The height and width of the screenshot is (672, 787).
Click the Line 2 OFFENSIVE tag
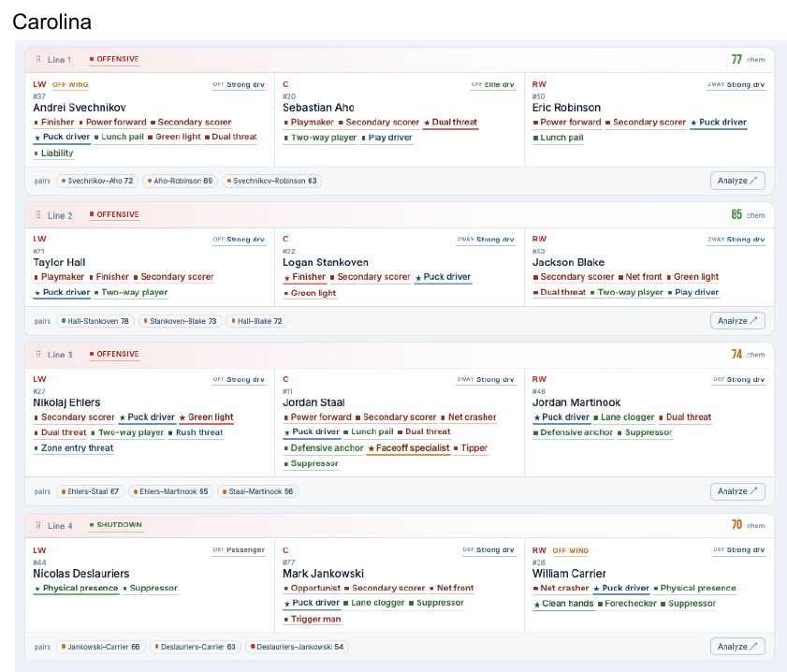(114, 215)
